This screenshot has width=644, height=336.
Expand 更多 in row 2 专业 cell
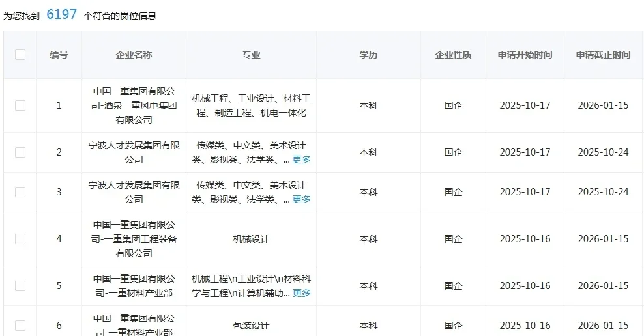pyautogui.click(x=301, y=160)
